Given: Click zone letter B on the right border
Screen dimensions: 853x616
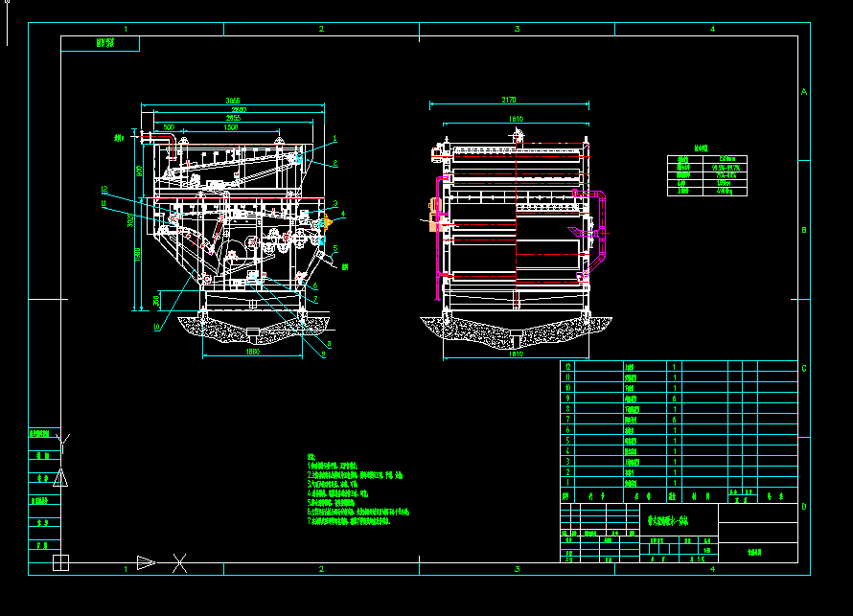Looking at the screenshot, I should (x=804, y=230).
